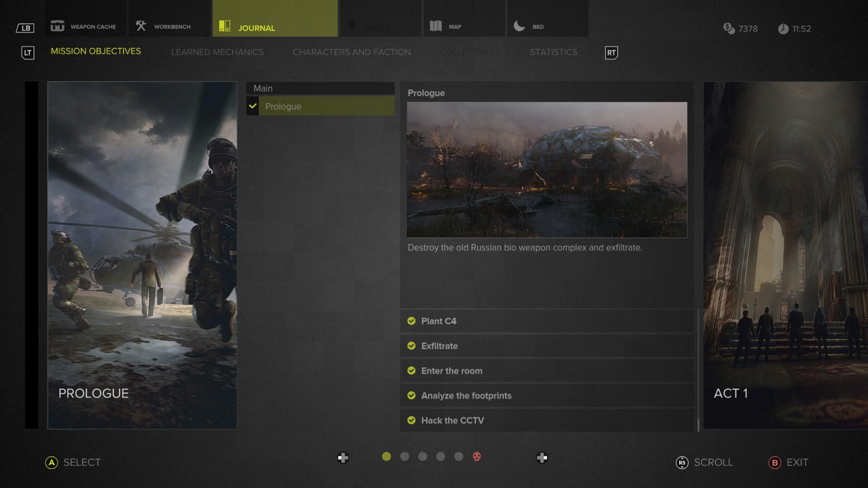Image resolution: width=868 pixels, height=488 pixels.
Task: Click the check mark beside Exfiltrate
Action: coord(411,346)
